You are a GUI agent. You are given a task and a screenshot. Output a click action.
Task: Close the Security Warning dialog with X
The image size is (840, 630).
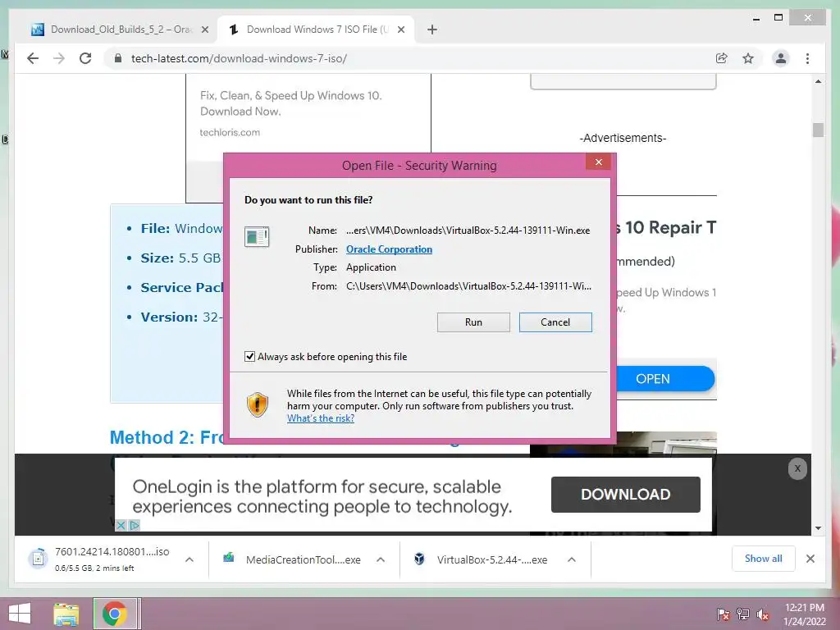click(598, 162)
